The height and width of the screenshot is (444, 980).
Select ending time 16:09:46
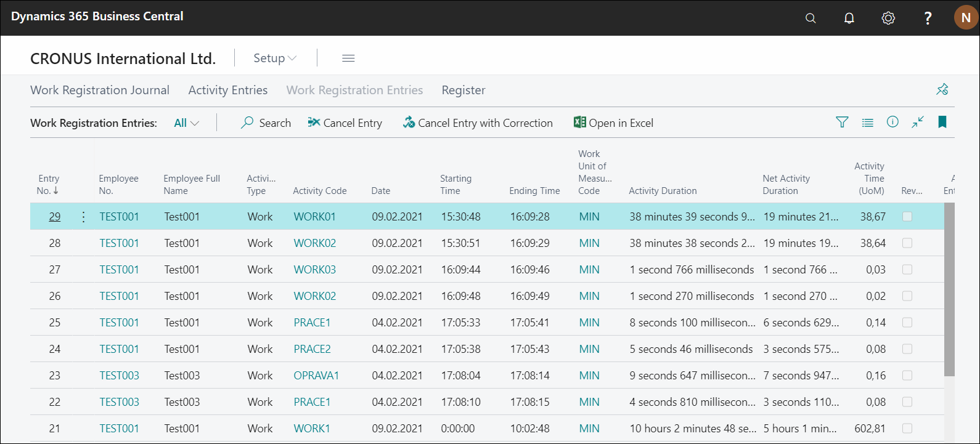click(529, 270)
